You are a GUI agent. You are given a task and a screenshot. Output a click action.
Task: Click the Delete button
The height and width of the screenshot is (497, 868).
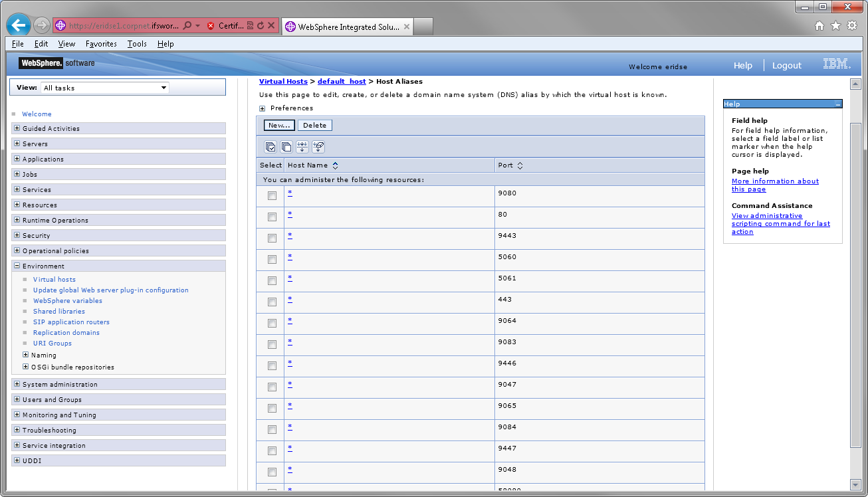point(315,125)
